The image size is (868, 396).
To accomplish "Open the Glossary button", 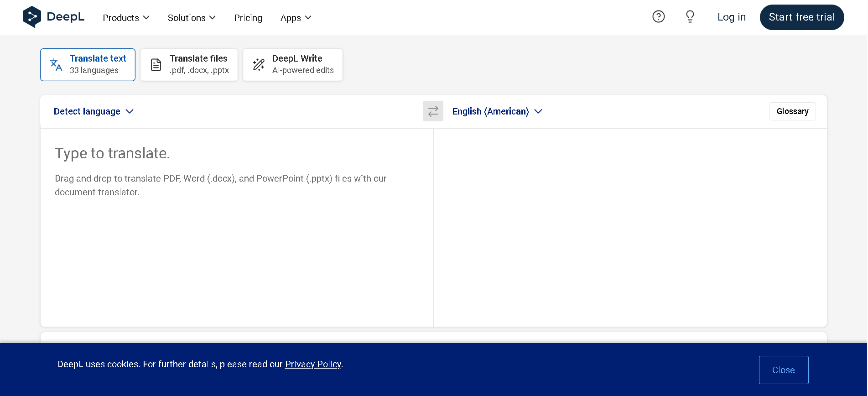I will coord(792,111).
